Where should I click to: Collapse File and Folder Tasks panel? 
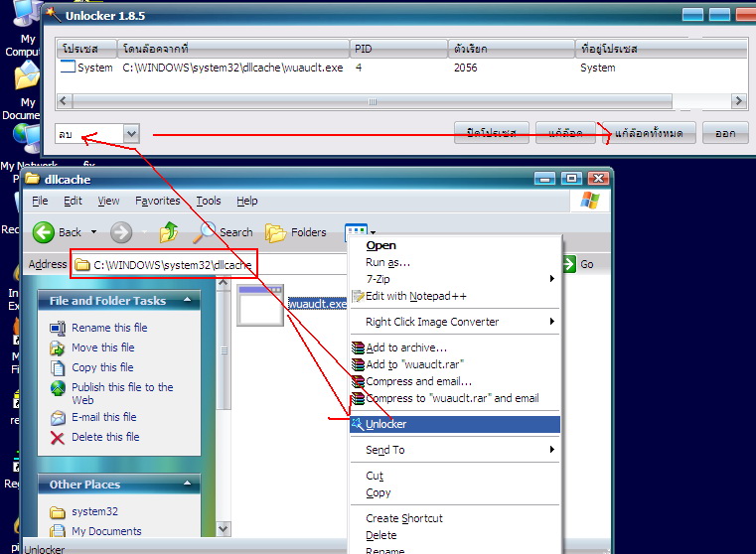[187, 300]
